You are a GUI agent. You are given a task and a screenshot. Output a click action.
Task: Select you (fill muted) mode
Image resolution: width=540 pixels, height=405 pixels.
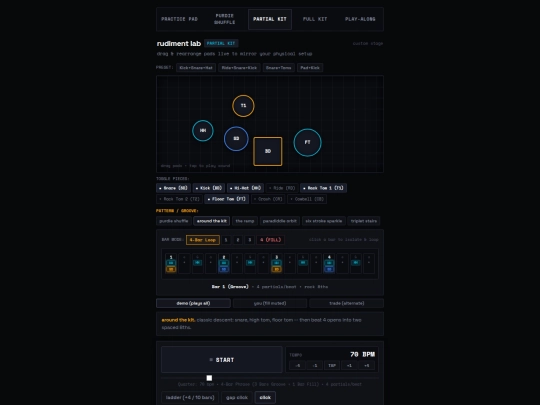point(270,303)
